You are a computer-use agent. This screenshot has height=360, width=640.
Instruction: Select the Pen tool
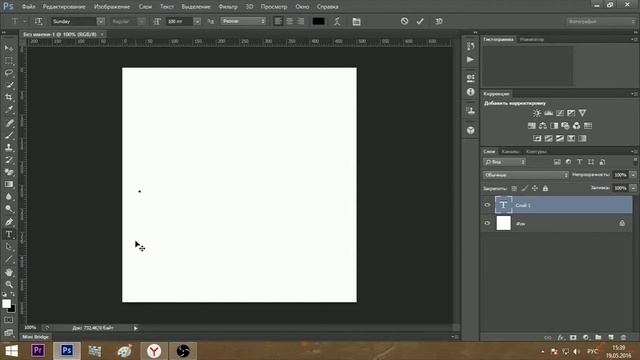click(9, 222)
